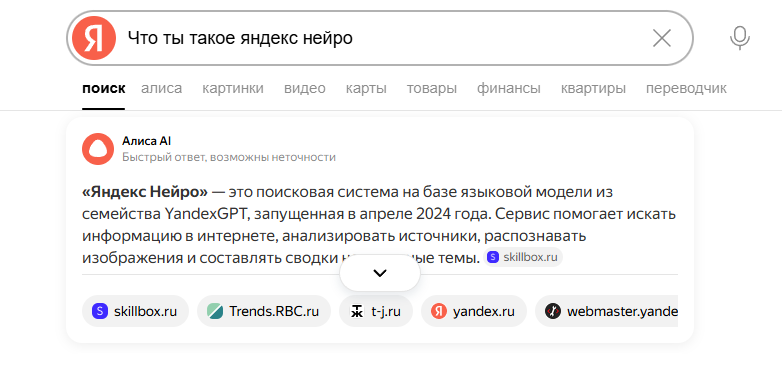
Task: Open the t-j.ru source chip
Action: 376,311
